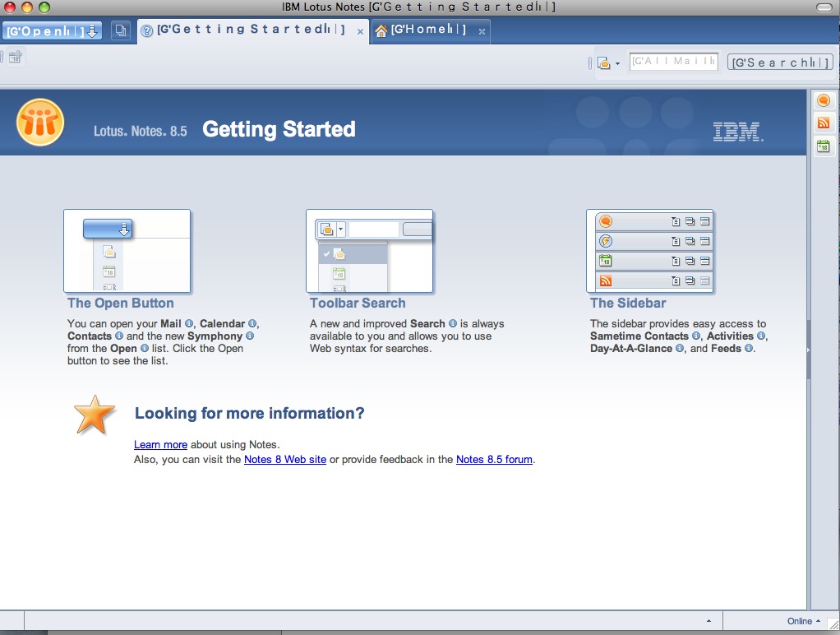Viewport: 840px width, 635px height.
Task: Click the info icon next to Mail
Action: tap(188, 323)
